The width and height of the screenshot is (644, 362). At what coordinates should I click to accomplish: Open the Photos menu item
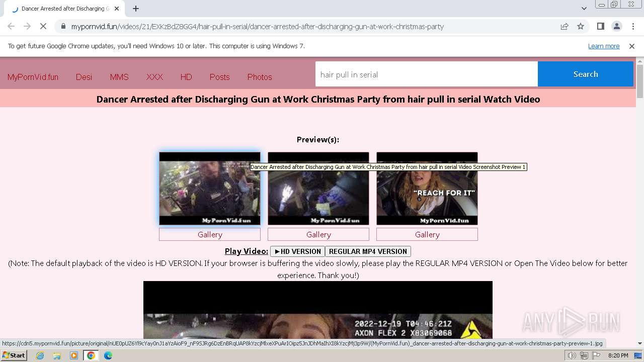click(x=260, y=77)
